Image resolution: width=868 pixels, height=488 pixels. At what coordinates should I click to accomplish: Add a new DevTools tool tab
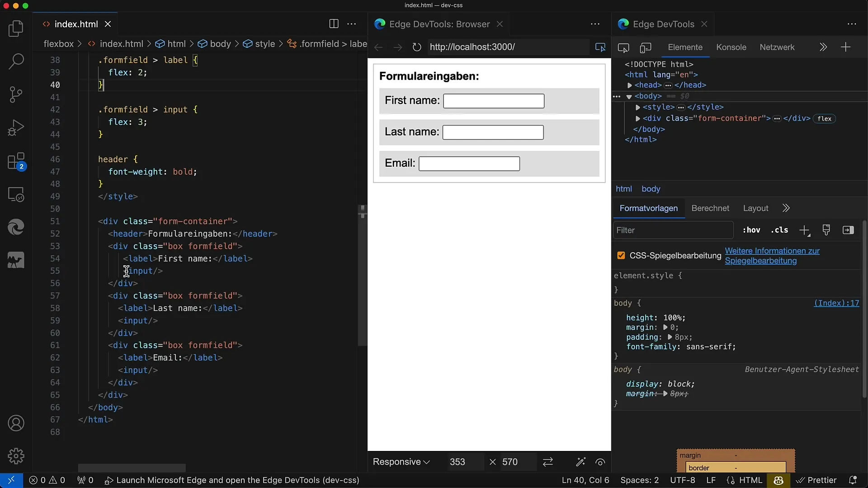coord(845,47)
